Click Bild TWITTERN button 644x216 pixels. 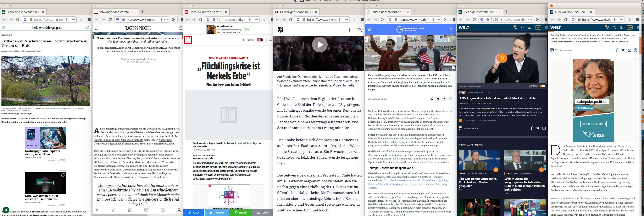tap(217, 212)
